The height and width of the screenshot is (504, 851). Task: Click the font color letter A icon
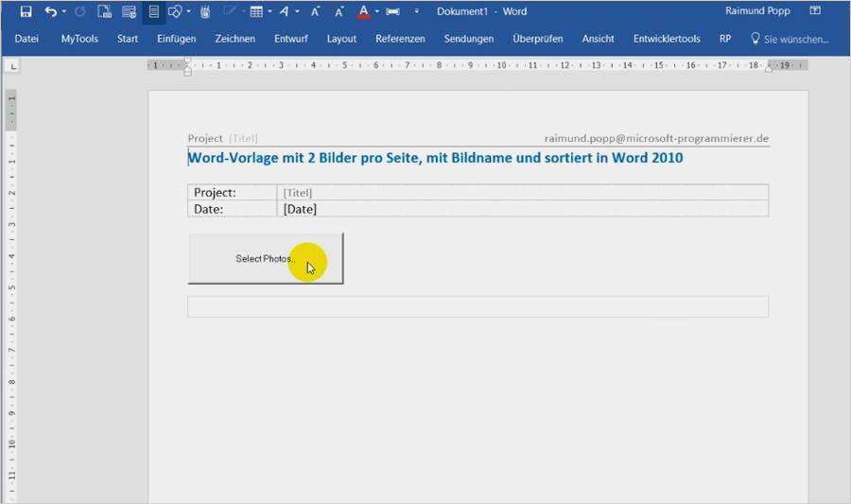point(363,11)
